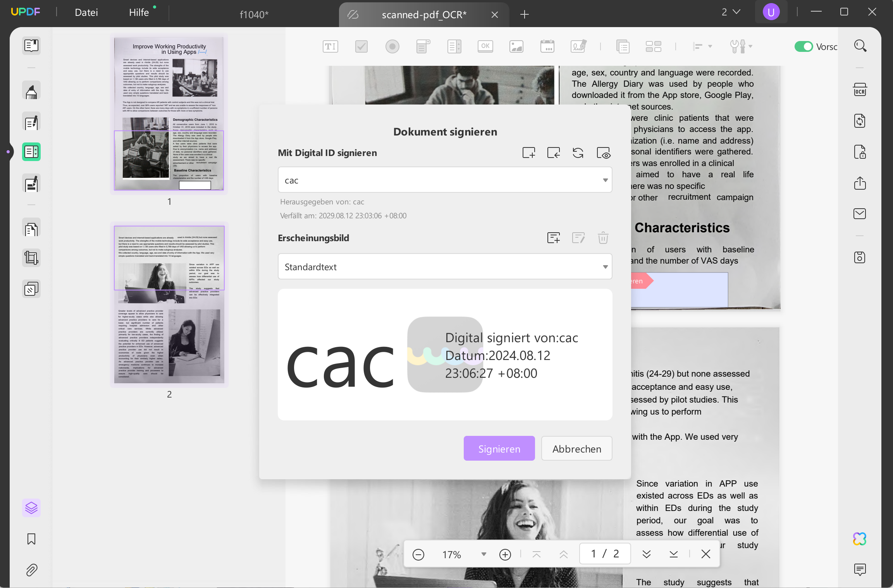Refresh the digital ID list
The height and width of the screenshot is (588, 893).
tap(578, 153)
